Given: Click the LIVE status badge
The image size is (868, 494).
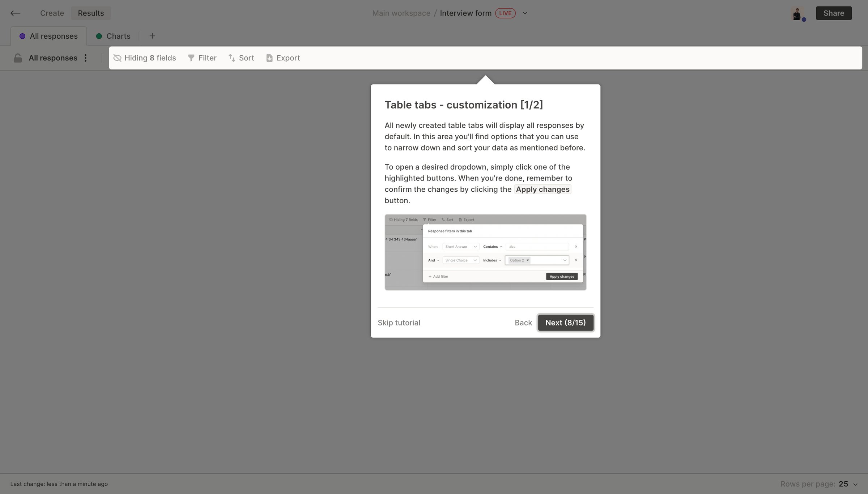Looking at the screenshot, I should click(x=505, y=13).
